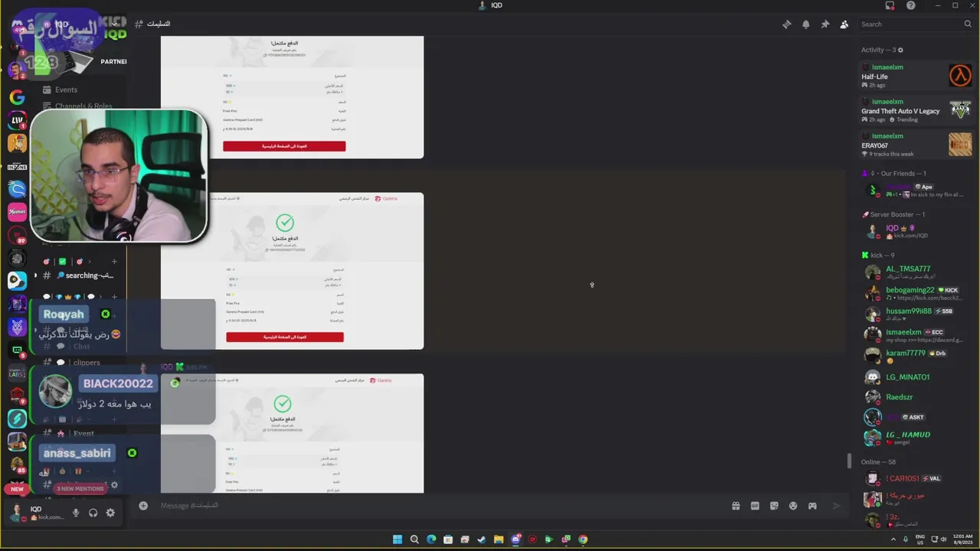Open the ERAY067 activity card
Screen dimensions: 980x551
[916, 145]
